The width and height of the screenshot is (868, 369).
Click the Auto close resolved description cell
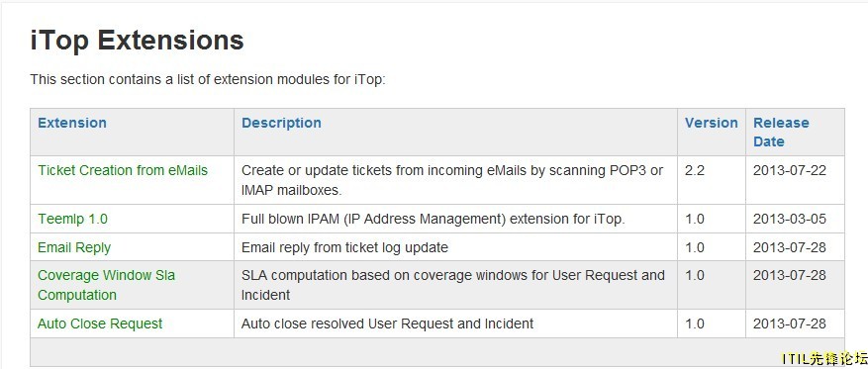pyautogui.click(x=387, y=323)
